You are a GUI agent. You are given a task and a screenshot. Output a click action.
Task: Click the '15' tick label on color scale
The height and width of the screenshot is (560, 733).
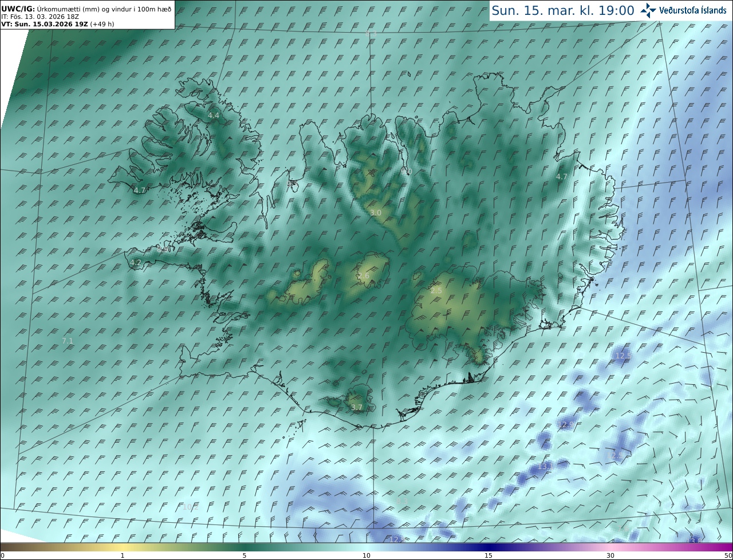click(488, 555)
